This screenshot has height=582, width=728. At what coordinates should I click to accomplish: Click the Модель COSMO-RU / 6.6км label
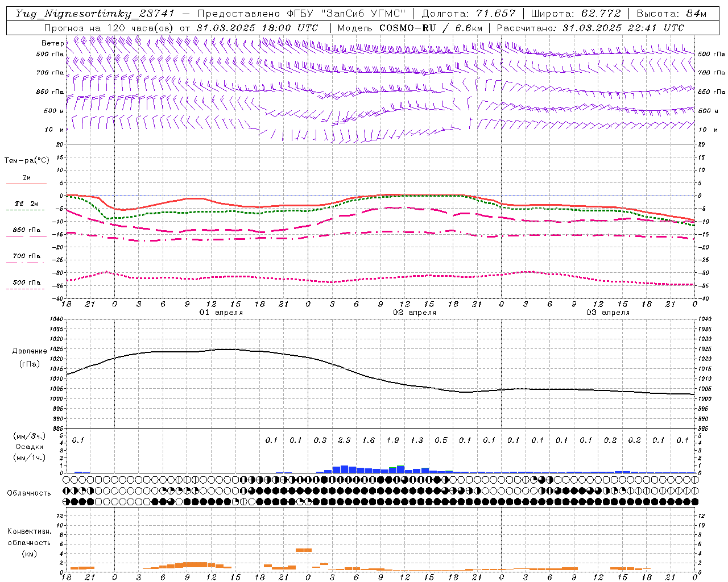410,28
